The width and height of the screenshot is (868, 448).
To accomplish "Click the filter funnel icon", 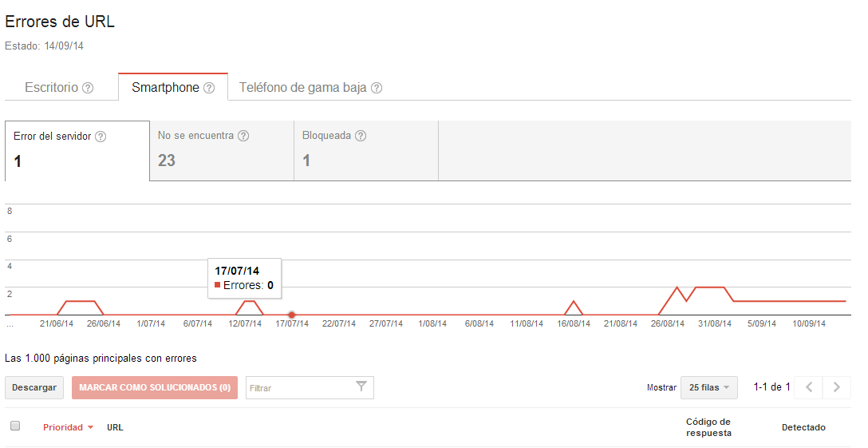I will [x=361, y=387].
